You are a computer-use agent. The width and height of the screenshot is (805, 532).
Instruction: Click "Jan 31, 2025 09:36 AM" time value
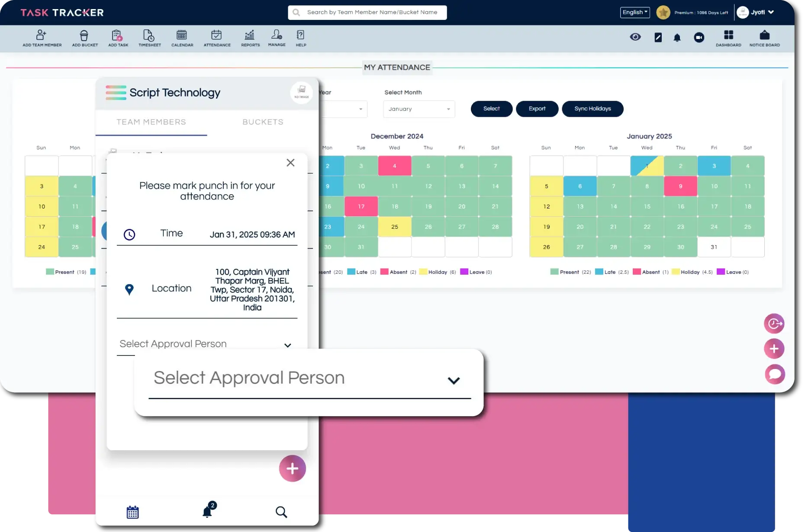[x=252, y=234]
